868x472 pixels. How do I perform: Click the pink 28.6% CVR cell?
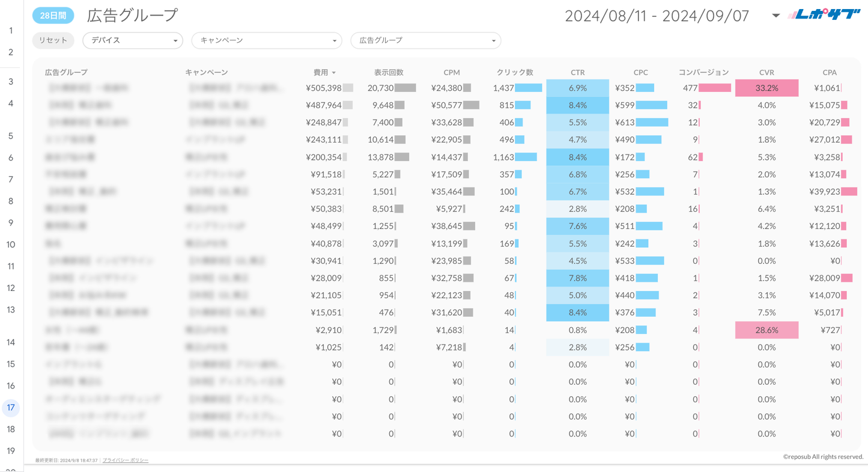(766, 330)
